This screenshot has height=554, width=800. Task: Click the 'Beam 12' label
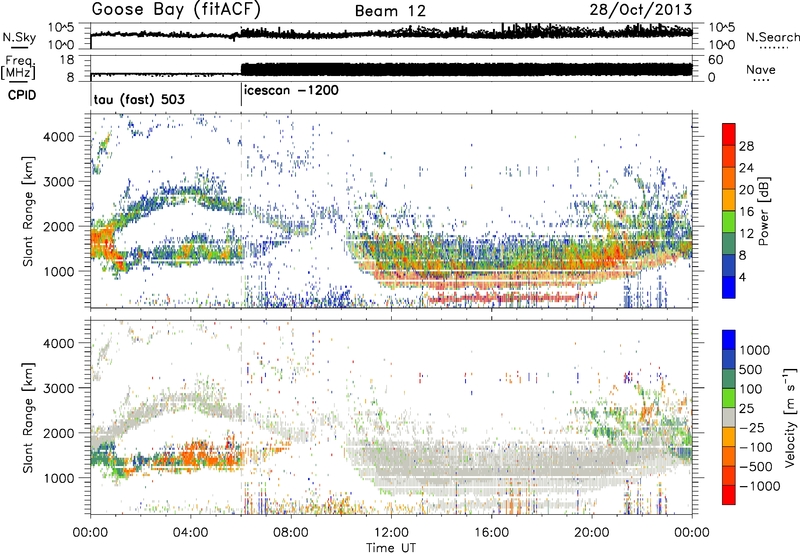click(390, 11)
